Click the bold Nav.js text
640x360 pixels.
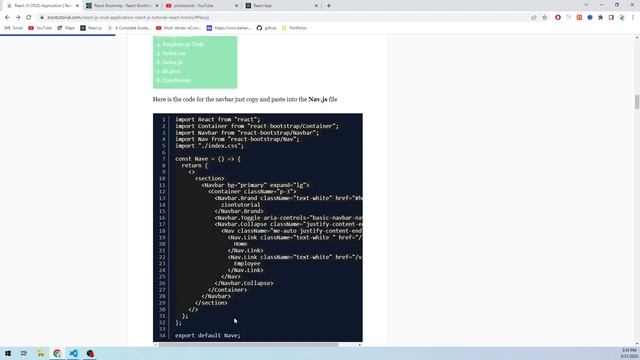tap(318, 99)
